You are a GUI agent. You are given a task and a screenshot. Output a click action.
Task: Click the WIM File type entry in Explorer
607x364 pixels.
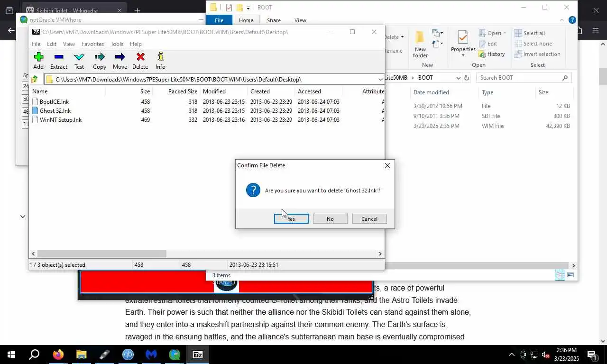tap(493, 126)
